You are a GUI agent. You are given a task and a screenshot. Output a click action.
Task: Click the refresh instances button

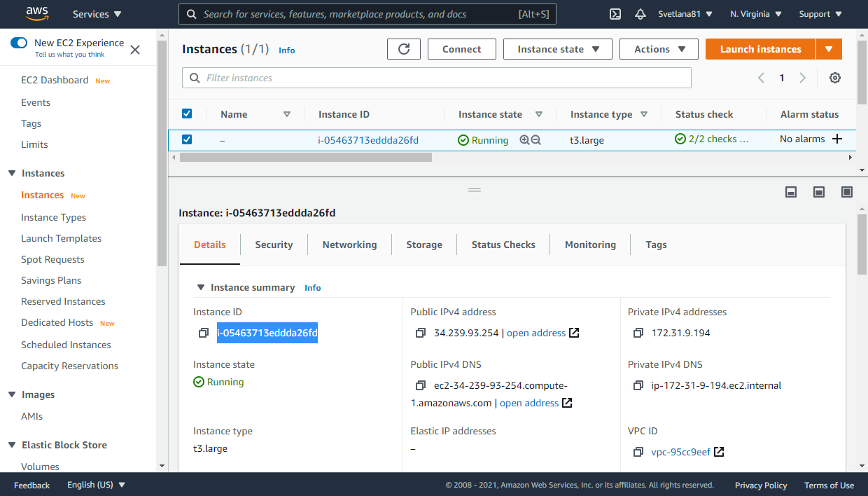[x=404, y=49]
